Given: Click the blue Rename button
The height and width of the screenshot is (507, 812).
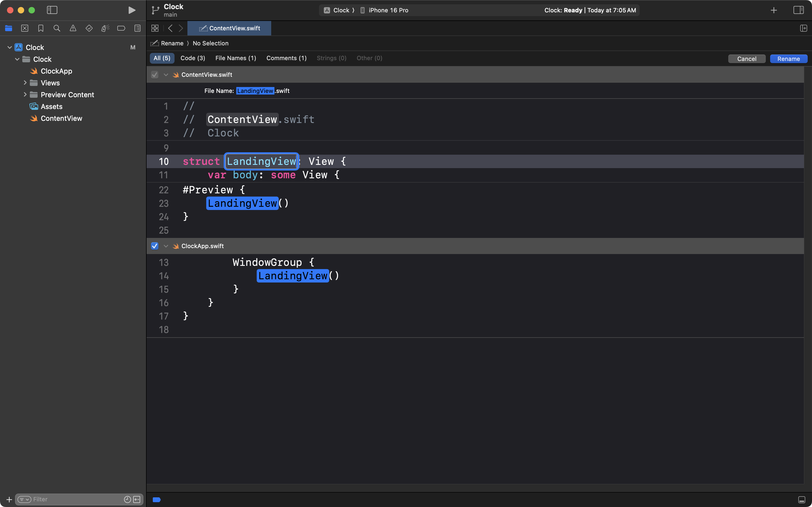Looking at the screenshot, I should 788,59.
